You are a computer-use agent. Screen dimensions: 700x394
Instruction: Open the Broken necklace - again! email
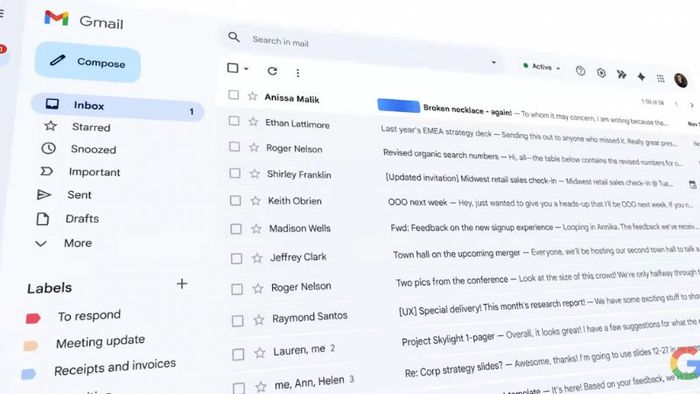coord(467,109)
